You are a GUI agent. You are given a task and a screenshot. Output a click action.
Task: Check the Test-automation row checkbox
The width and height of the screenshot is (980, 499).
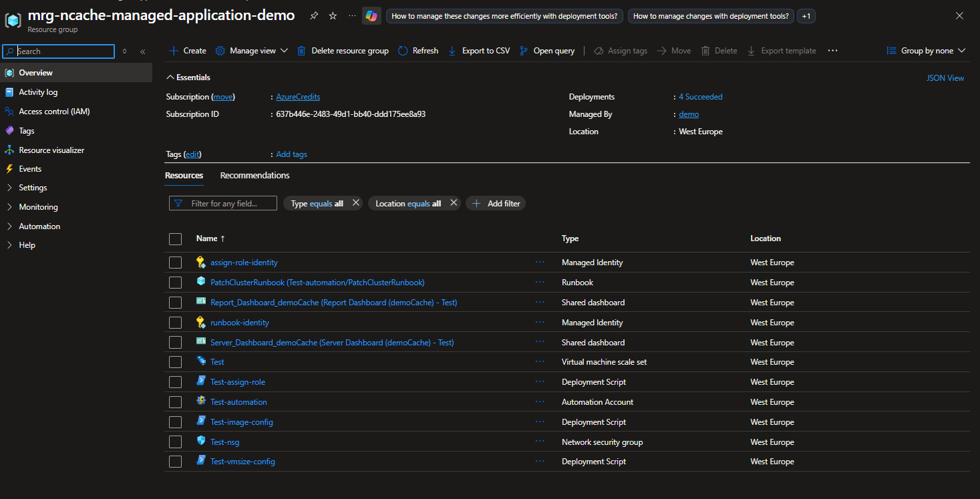pyautogui.click(x=176, y=402)
